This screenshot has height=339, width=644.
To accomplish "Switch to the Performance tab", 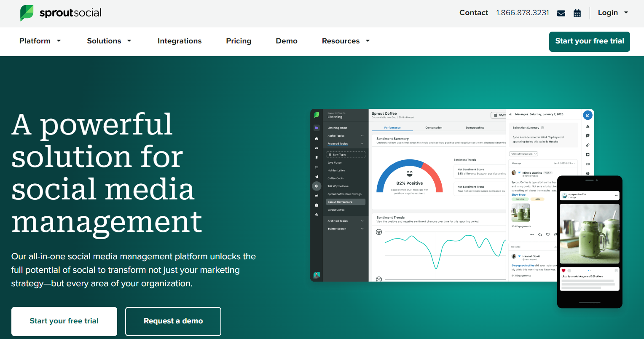I will coord(392,128).
